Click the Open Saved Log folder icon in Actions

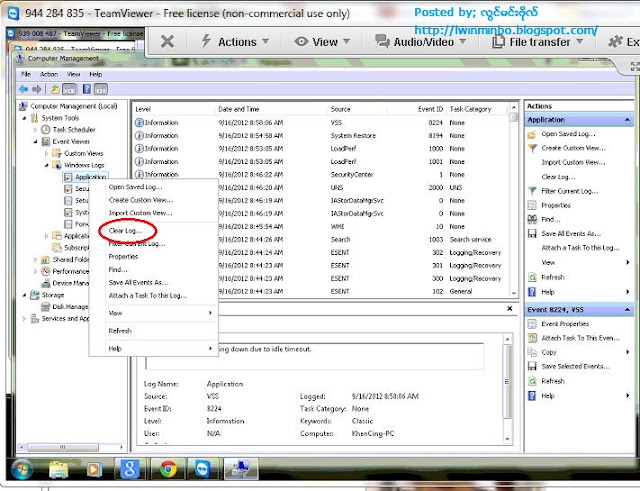click(x=531, y=134)
